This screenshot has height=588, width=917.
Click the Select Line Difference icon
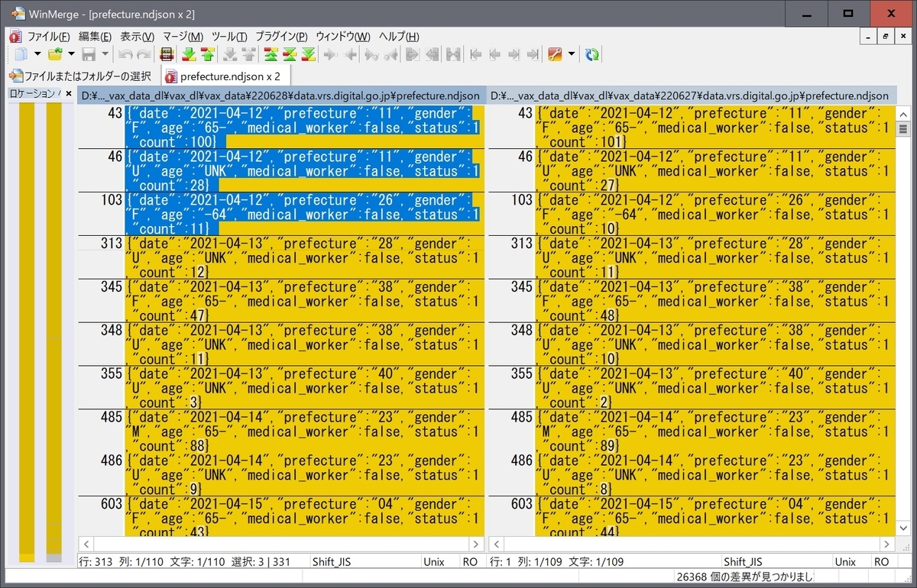pos(166,54)
